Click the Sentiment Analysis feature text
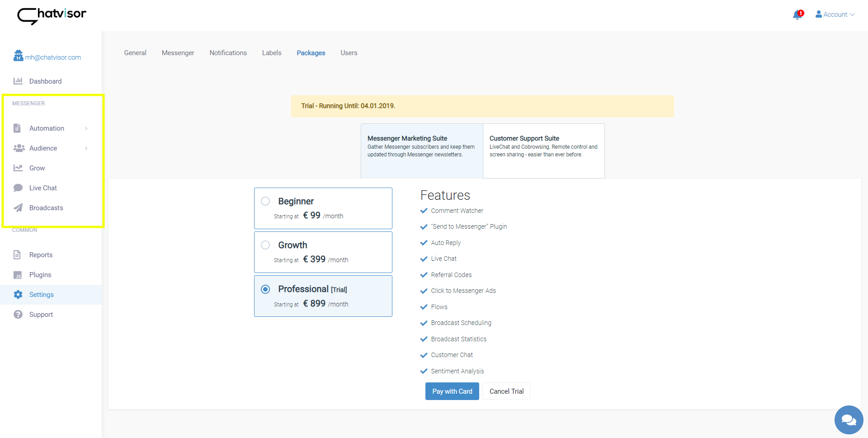Screen dimensions: 868x438 click(x=457, y=371)
